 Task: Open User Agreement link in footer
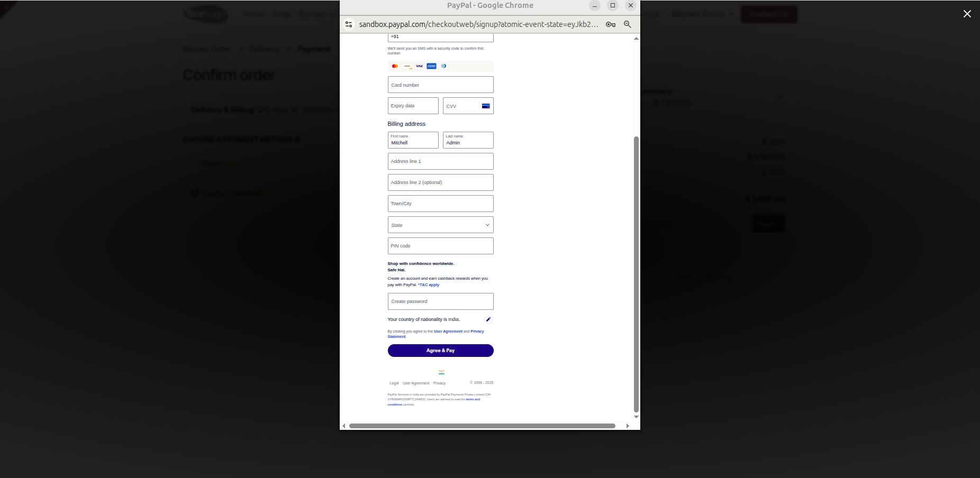tap(416, 383)
